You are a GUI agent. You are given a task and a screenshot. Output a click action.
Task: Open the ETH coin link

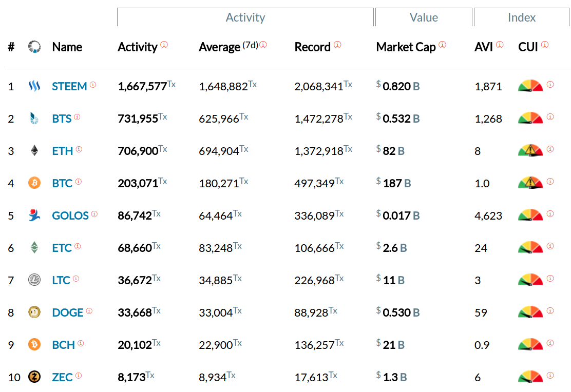[63, 151]
